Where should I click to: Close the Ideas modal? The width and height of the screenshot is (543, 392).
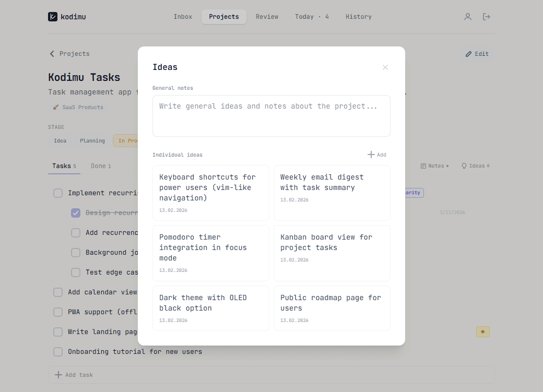pos(385,67)
